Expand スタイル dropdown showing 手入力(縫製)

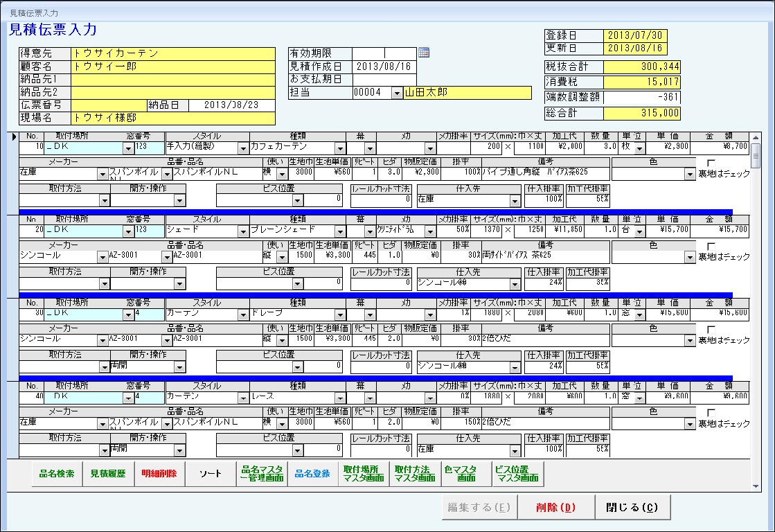[x=242, y=148]
